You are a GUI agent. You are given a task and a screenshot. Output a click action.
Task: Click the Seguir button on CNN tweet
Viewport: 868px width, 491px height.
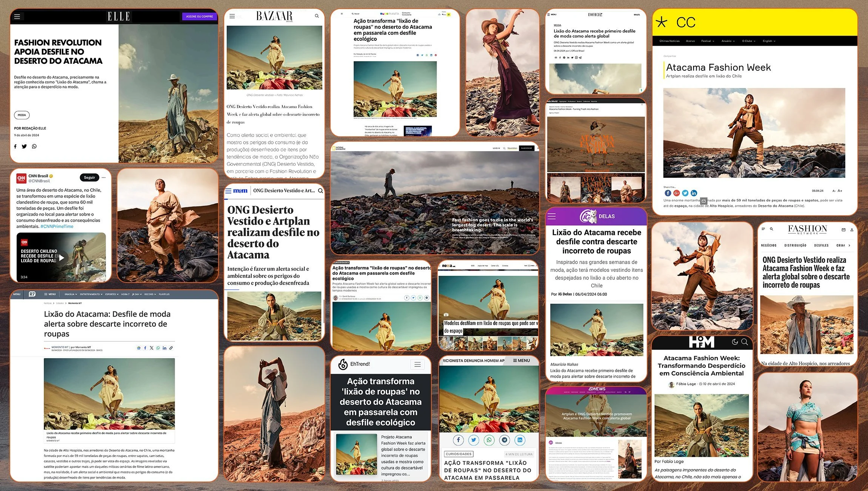(89, 178)
